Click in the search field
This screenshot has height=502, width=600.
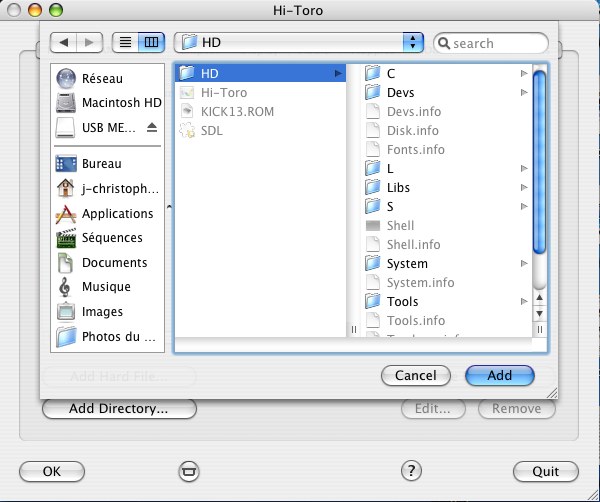pyautogui.click(x=491, y=43)
